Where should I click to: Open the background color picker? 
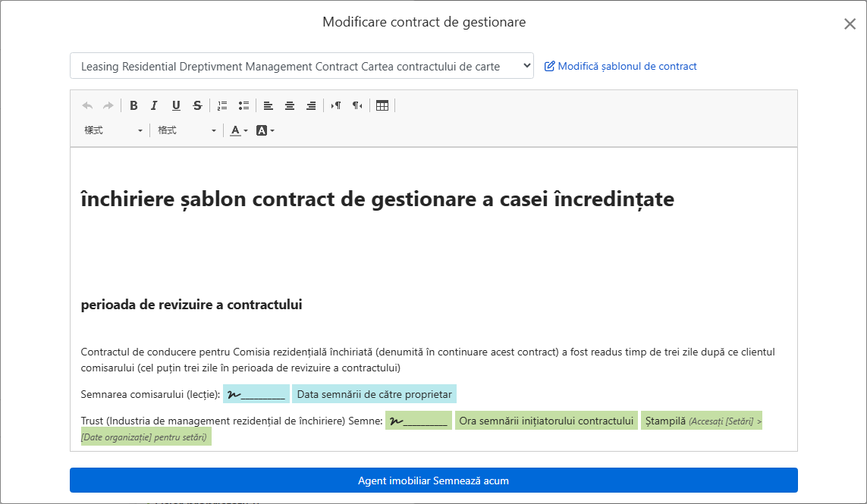point(265,130)
